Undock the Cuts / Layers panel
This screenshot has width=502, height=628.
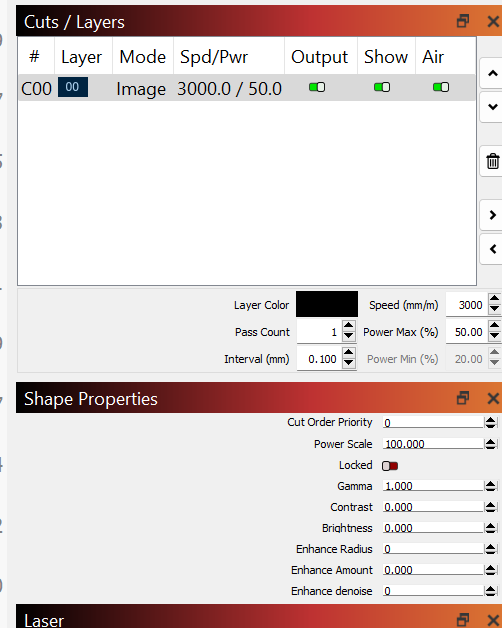click(463, 21)
